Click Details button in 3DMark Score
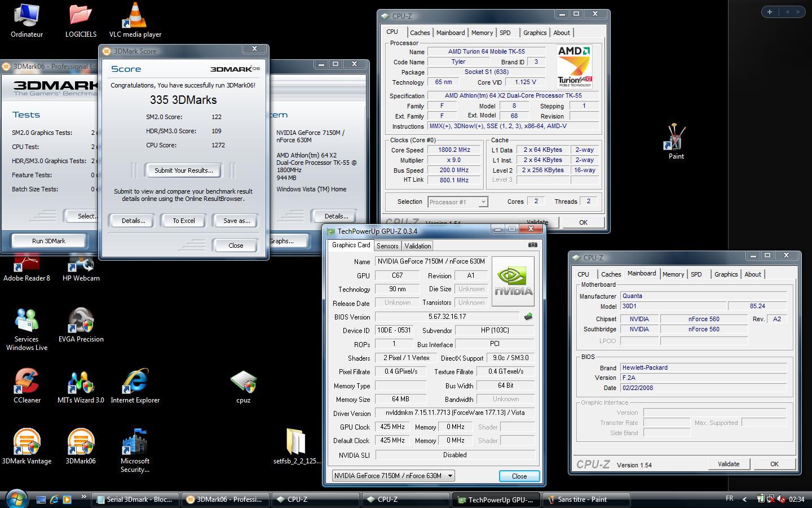Screen dimensions: 812x508 point(134,221)
